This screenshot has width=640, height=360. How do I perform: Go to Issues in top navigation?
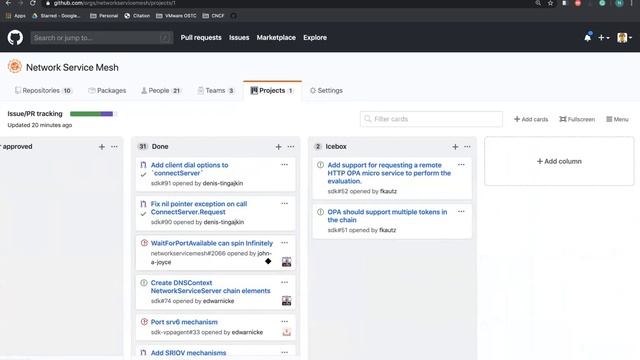(239, 38)
